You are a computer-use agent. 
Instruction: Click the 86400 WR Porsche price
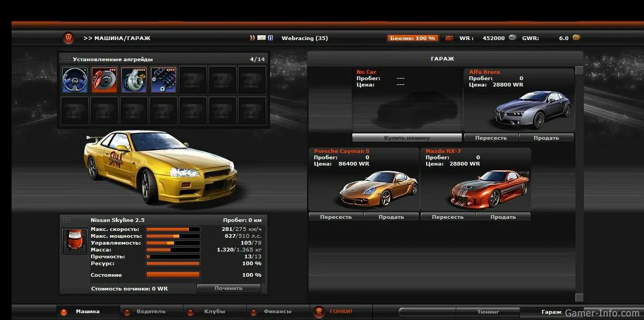(353, 164)
